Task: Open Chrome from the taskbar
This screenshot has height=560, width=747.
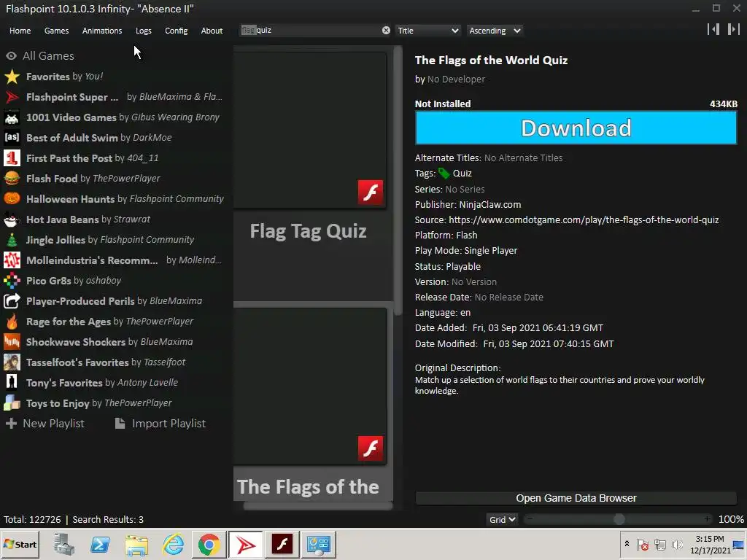Action: [x=209, y=544]
